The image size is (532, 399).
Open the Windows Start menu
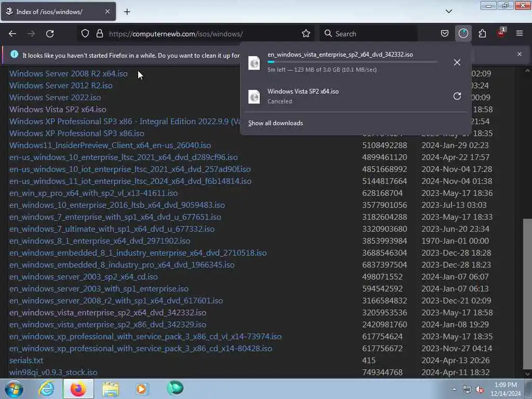[x=14, y=389]
